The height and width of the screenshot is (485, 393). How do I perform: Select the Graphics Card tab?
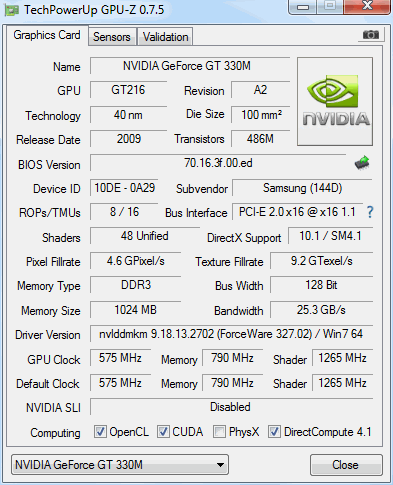click(x=47, y=35)
